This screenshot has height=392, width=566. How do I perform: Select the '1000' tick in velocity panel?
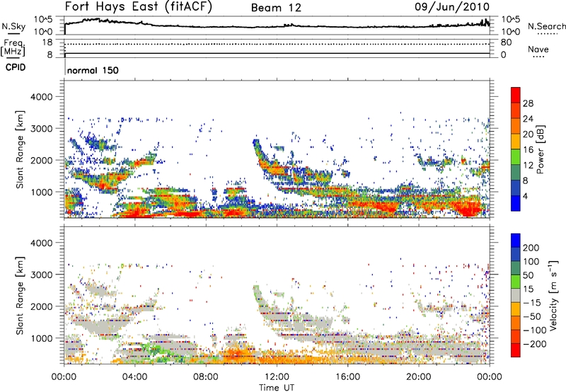point(41,338)
